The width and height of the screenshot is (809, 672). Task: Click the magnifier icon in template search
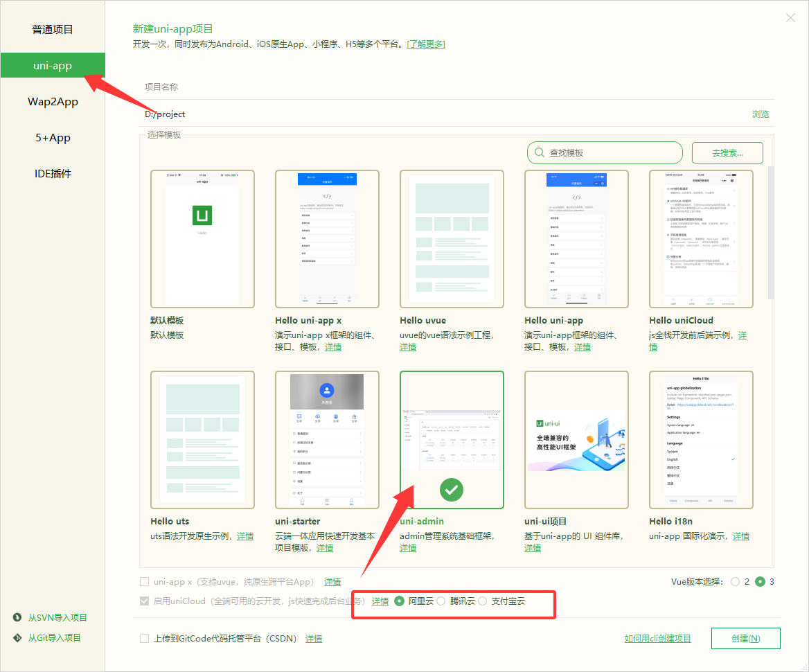539,153
